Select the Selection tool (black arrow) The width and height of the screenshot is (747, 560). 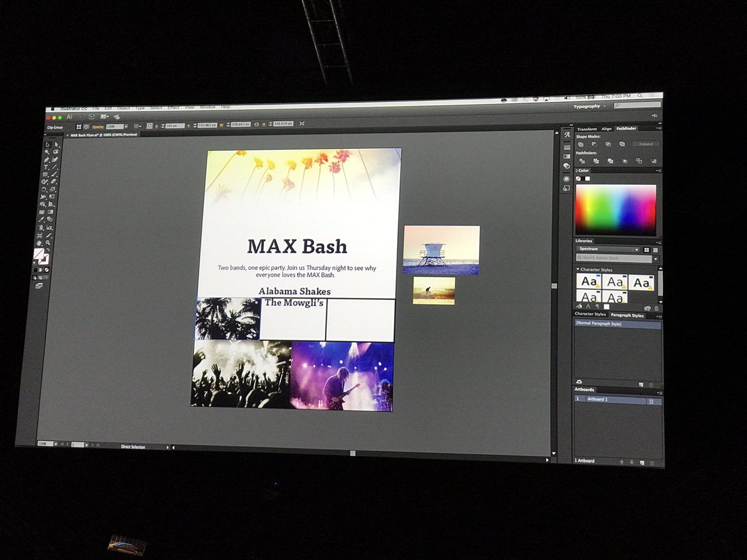pyautogui.click(x=47, y=144)
